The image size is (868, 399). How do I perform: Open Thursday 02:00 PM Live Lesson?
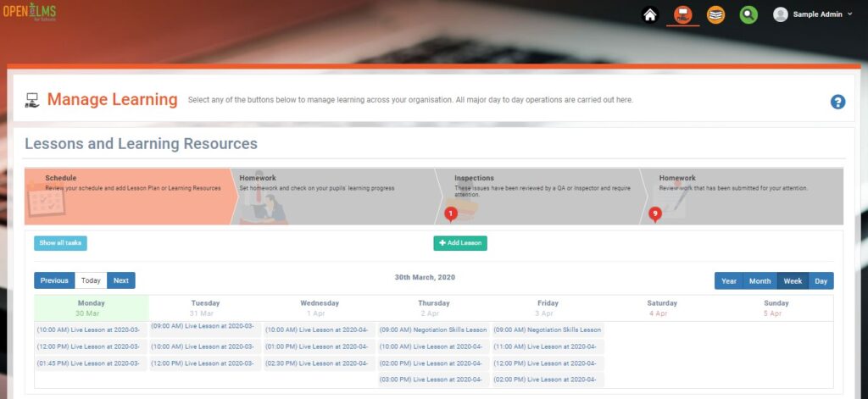tap(434, 363)
